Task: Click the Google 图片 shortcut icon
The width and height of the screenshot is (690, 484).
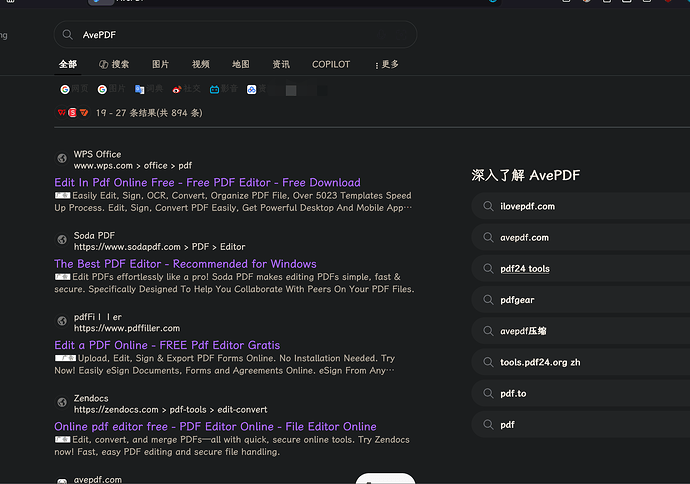Action: (x=103, y=89)
